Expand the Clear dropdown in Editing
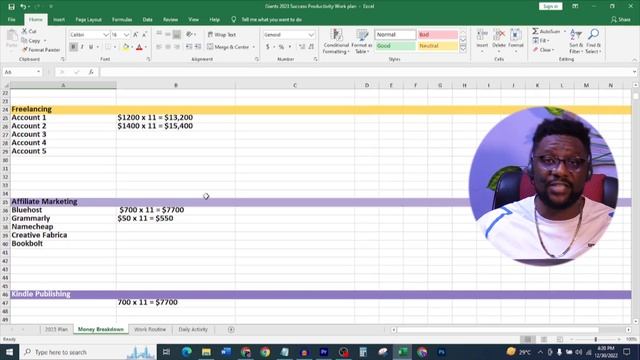640x360 pixels. point(553,50)
